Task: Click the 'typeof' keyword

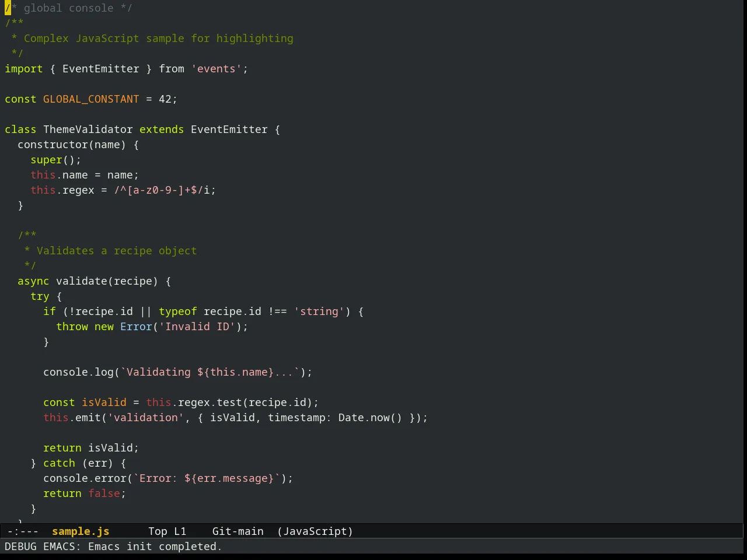Action: point(178,311)
